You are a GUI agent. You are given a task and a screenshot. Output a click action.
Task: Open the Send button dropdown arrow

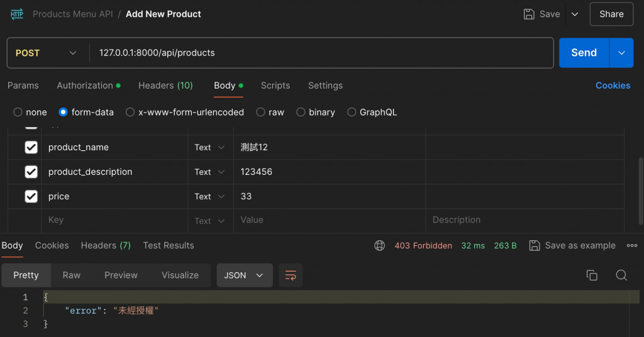tap(621, 53)
